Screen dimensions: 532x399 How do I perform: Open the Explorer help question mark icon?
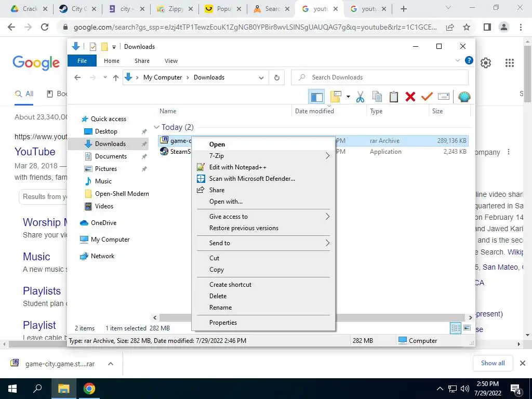(469, 60)
